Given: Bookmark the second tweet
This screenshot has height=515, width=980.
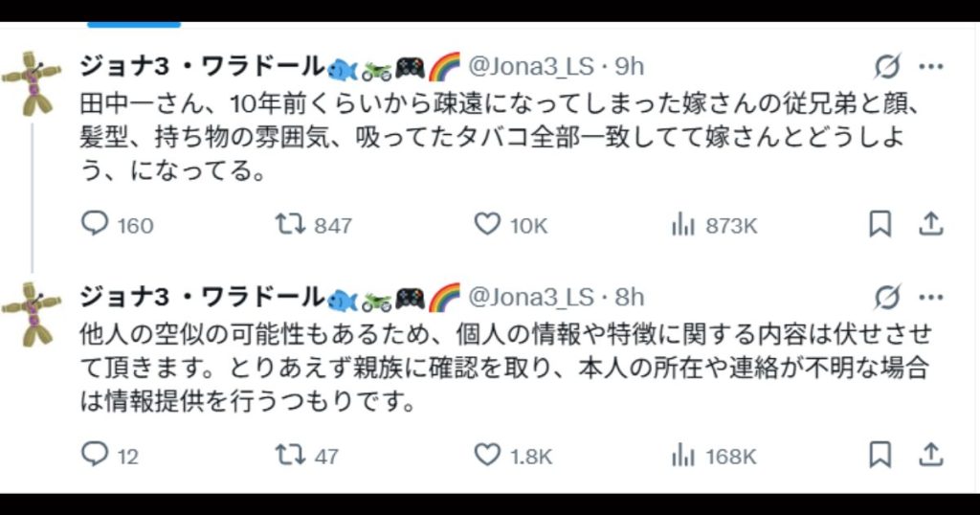Looking at the screenshot, I should (880, 455).
